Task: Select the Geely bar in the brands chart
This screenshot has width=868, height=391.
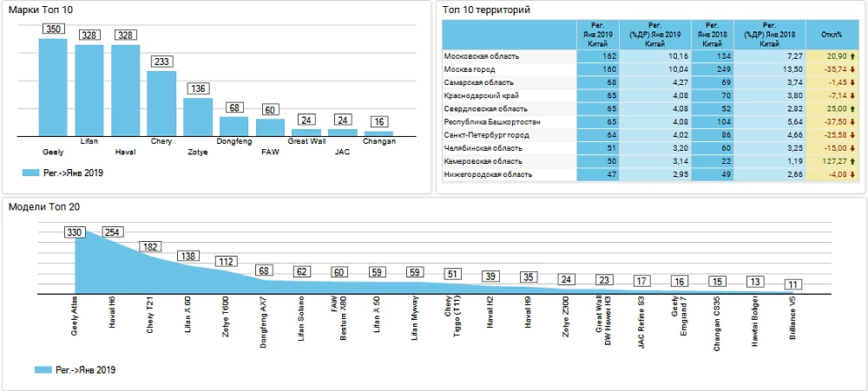Action: tap(53, 87)
